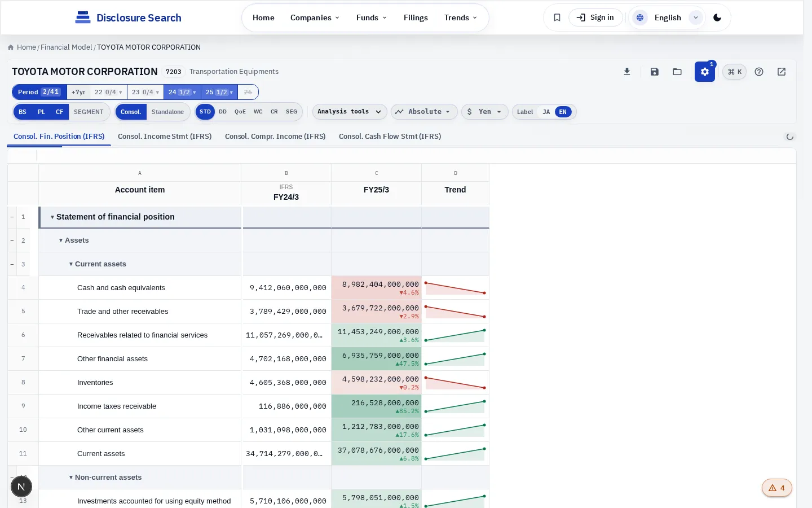Click the Sign in button
This screenshot has width=812, height=508.
tap(595, 17)
